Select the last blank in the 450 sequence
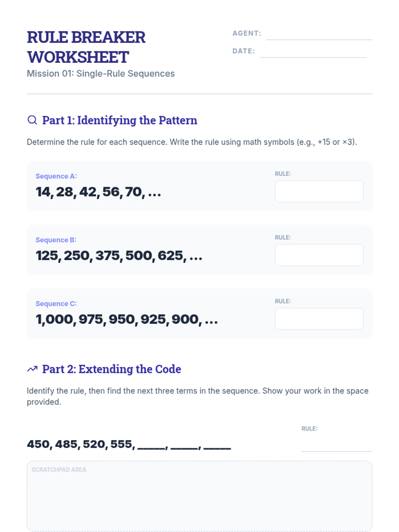This screenshot has width=399, height=532. pos(217,446)
